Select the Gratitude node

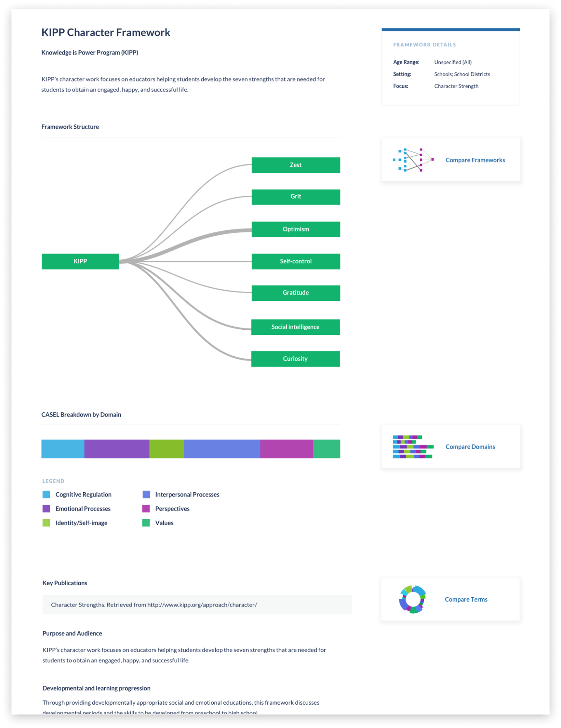click(x=296, y=293)
